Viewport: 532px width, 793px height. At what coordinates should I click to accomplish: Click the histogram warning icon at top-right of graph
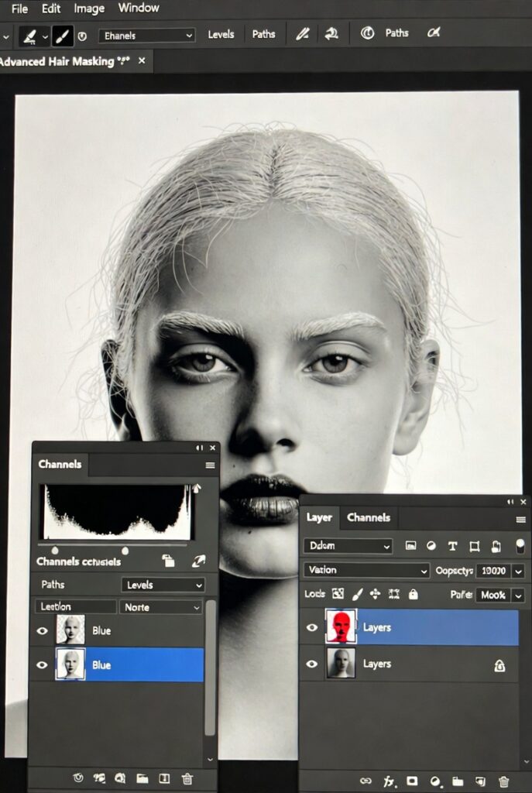click(196, 488)
